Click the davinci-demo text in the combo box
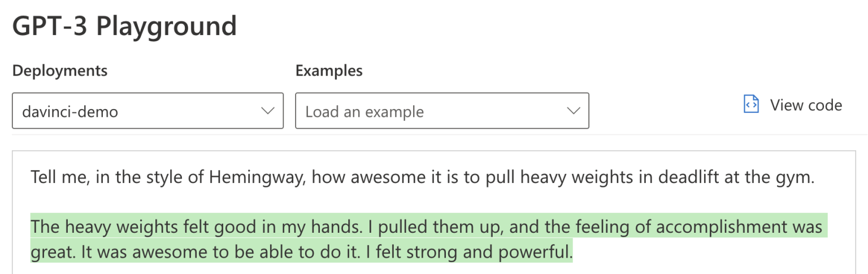 pyautogui.click(x=70, y=111)
